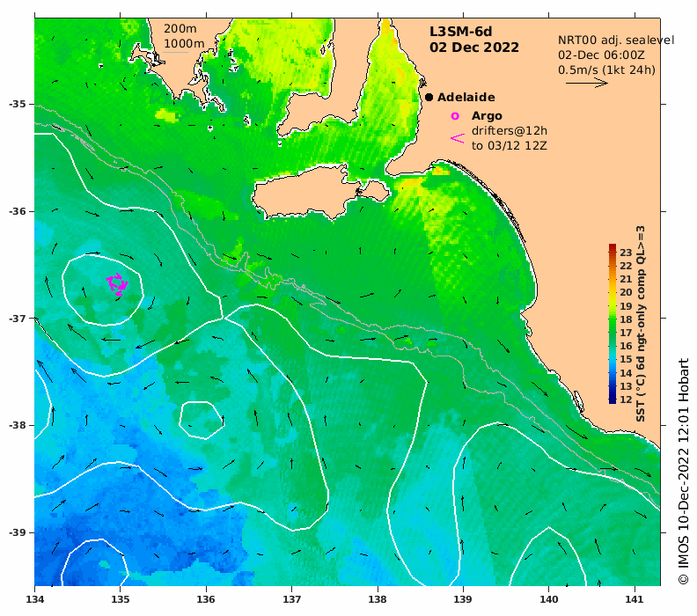
Task: Click the 'Argo' legend label
Action: click(x=487, y=116)
